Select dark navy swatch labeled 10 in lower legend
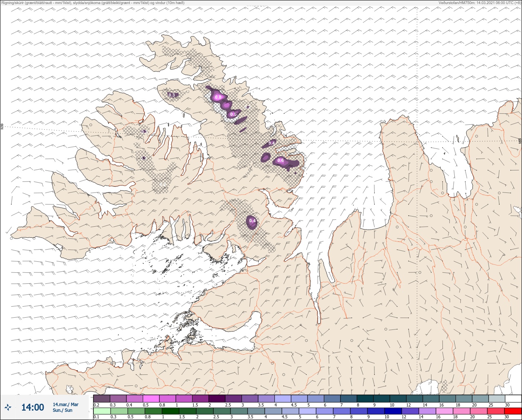Viewport: 522px width, 420px height. (x=393, y=411)
